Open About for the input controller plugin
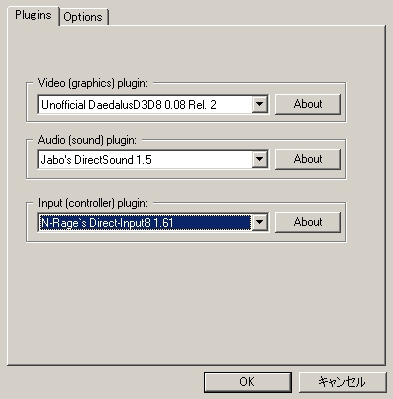The image size is (393, 399). pyautogui.click(x=308, y=222)
